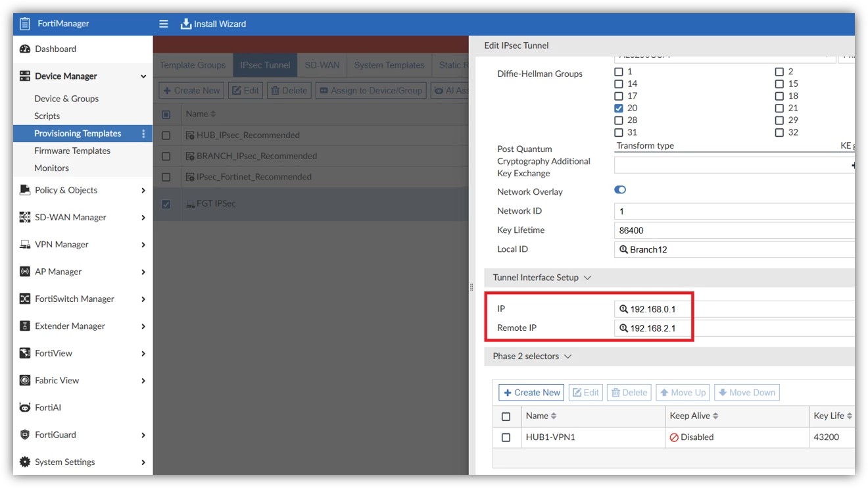Open the System Templates tab
Viewport: 868px width, 488px height.
(x=389, y=65)
